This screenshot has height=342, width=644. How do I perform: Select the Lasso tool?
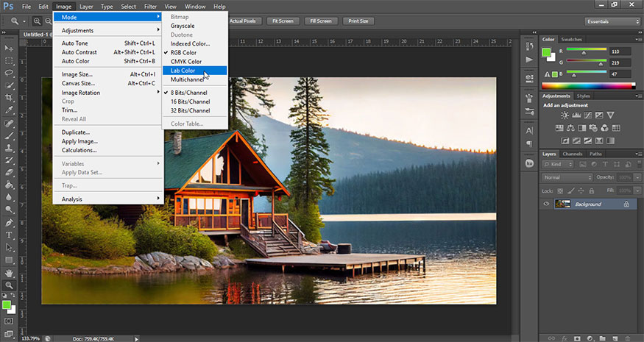tap(10, 74)
